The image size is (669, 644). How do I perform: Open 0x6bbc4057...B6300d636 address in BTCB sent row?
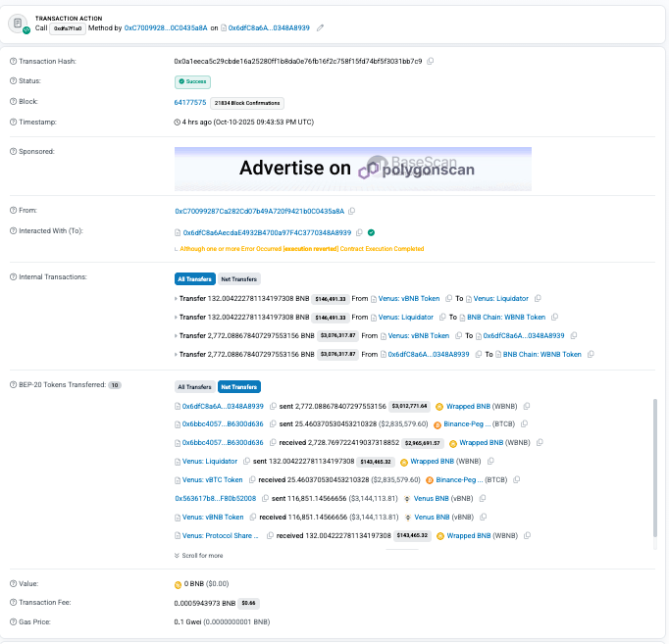click(223, 424)
